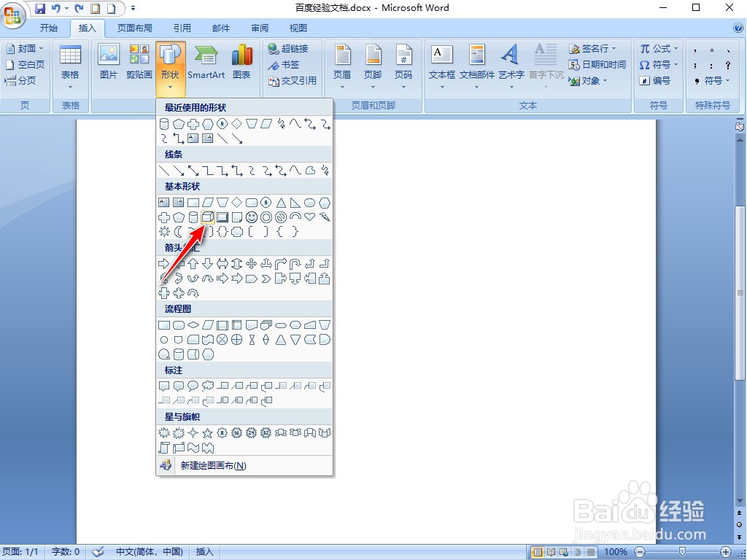Select the crescent moon shape
The height and width of the screenshot is (560, 747).
(178, 232)
